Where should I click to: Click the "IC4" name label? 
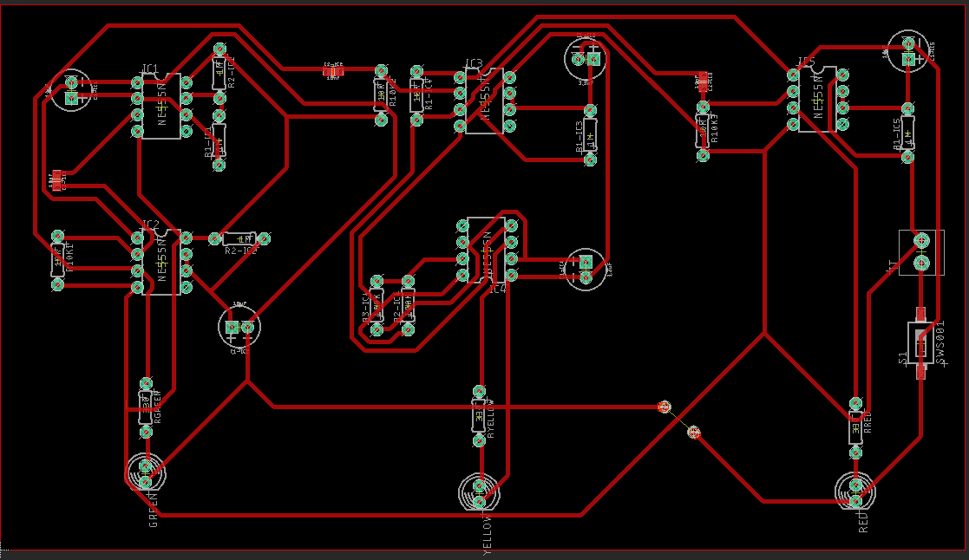click(x=498, y=288)
